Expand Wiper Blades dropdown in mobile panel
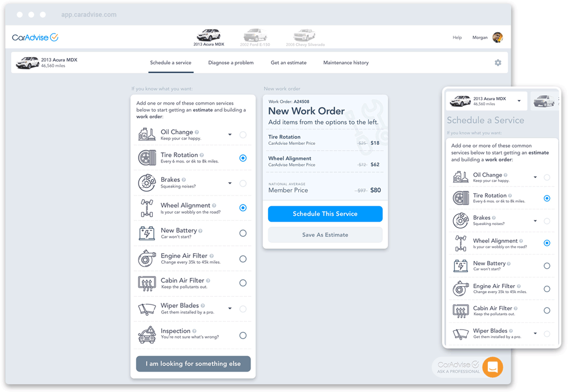568x392 pixels. pyautogui.click(x=535, y=333)
